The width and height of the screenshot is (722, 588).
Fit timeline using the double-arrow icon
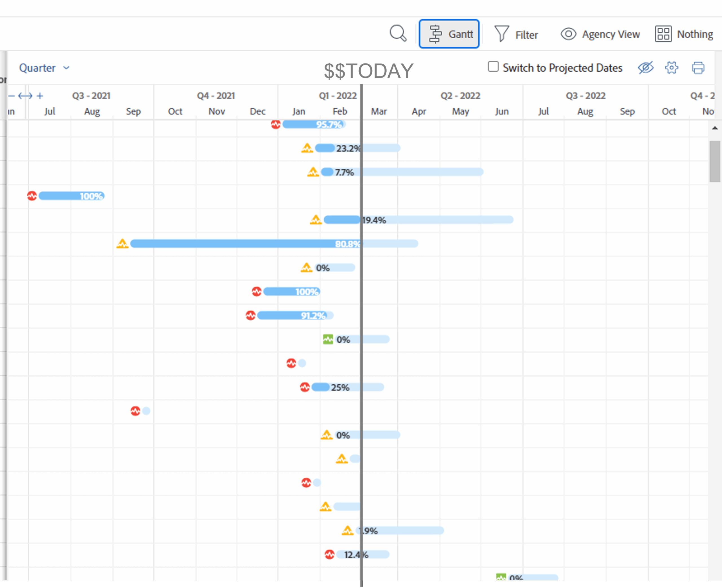pyautogui.click(x=26, y=96)
